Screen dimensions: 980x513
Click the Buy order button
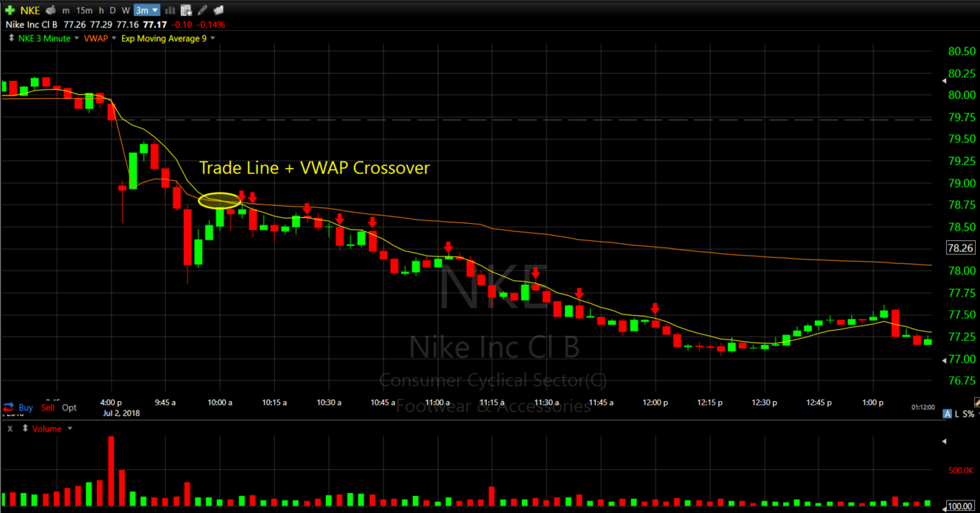[26, 408]
